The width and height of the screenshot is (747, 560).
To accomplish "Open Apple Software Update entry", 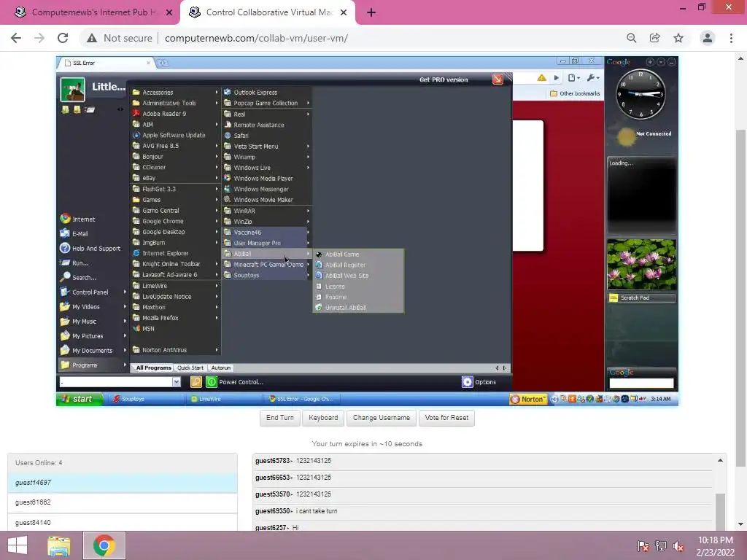I will [x=175, y=135].
